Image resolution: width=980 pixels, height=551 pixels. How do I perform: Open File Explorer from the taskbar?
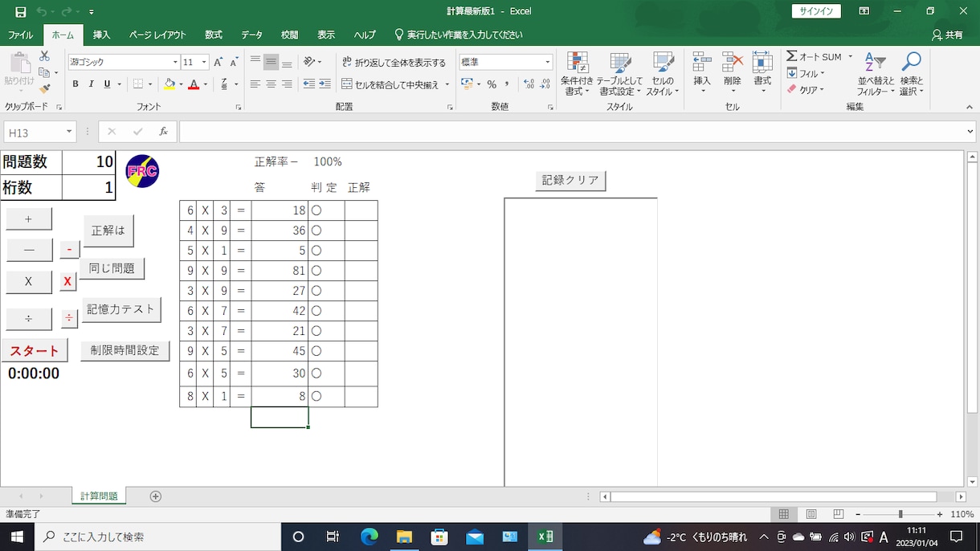tap(404, 537)
